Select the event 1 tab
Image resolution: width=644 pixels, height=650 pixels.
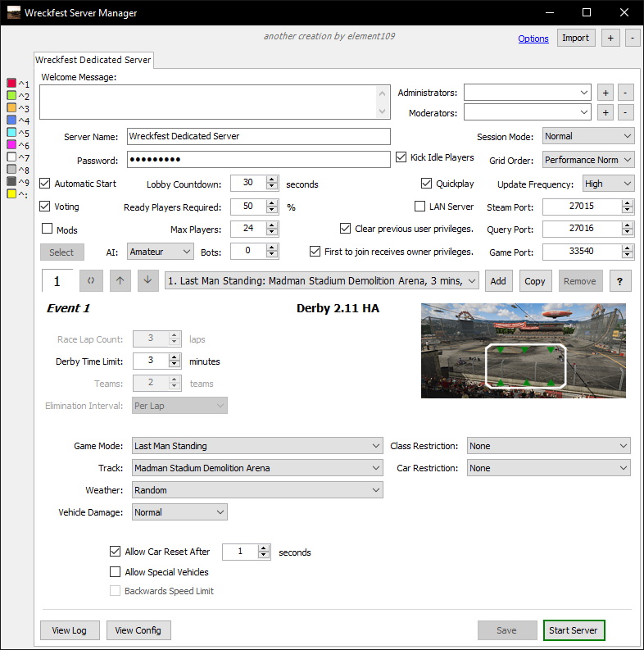57,281
